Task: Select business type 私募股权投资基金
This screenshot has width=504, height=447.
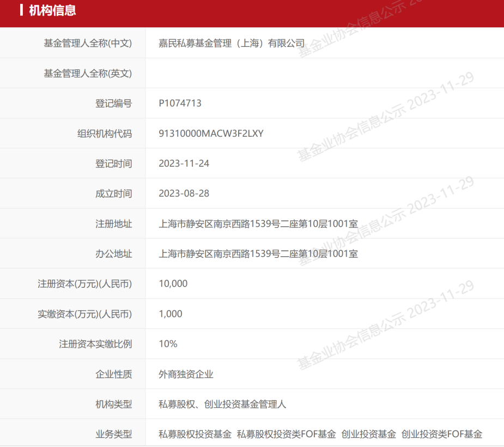Action: (195, 434)
